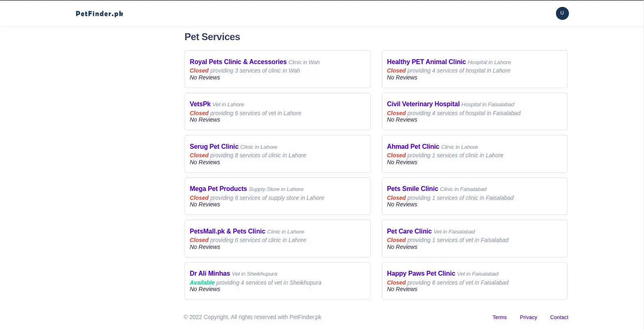Open PetsMall.pk & Pets Clinic listing
Viewport: 644px width, 330px height.
(x=227, y=231)
